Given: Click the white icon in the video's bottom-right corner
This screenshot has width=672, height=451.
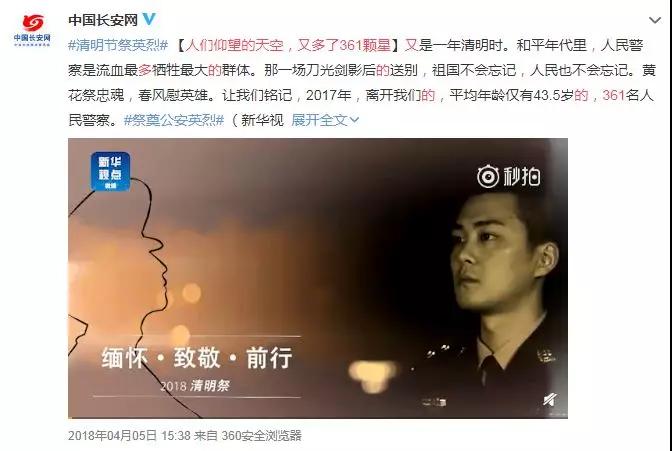Looking at the screenshot, I should (550, 400).
